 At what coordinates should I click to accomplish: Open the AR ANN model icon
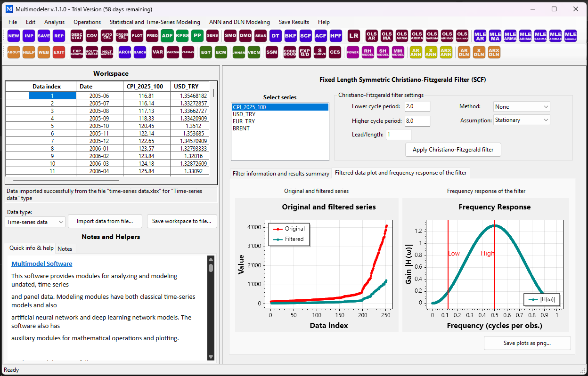click(416, 53)
